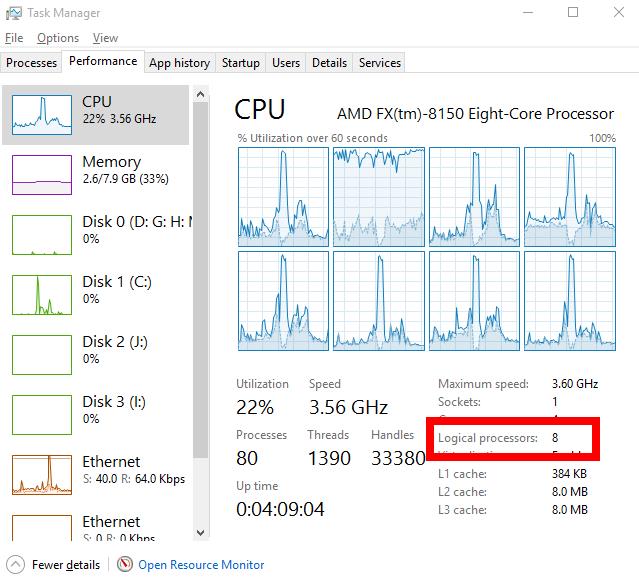Switch to the Processes tab

(x=32, y=63)
